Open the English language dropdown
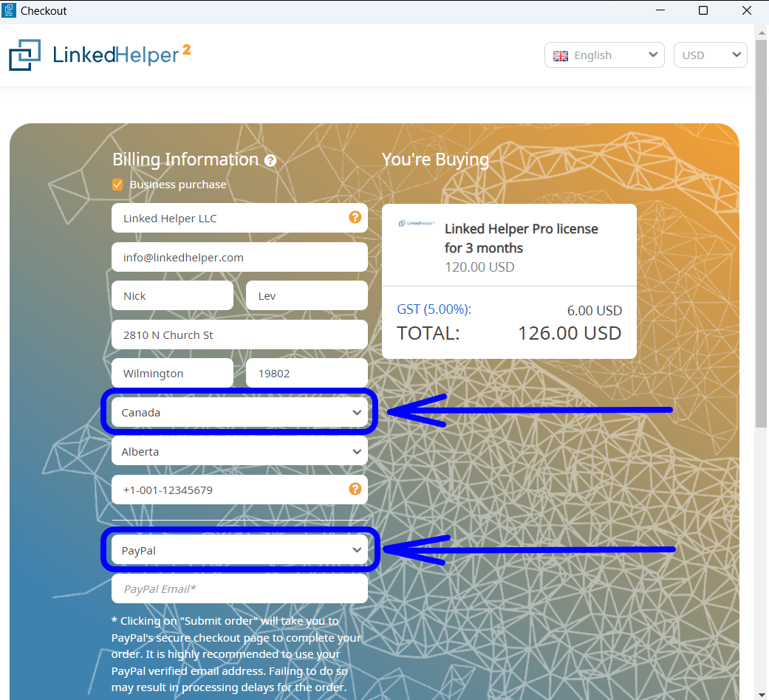The width and height of the screenshot is (769, 700). pos(604,55)
